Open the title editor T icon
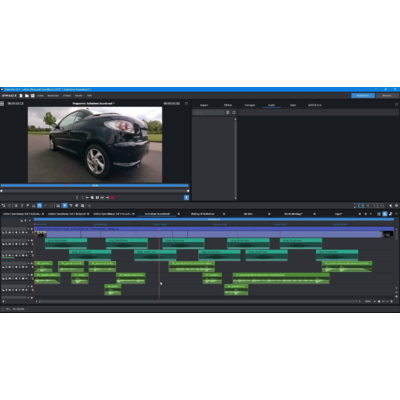Image resolution: width=400 pixels, height=400 pixels. (x=22, y=206)
